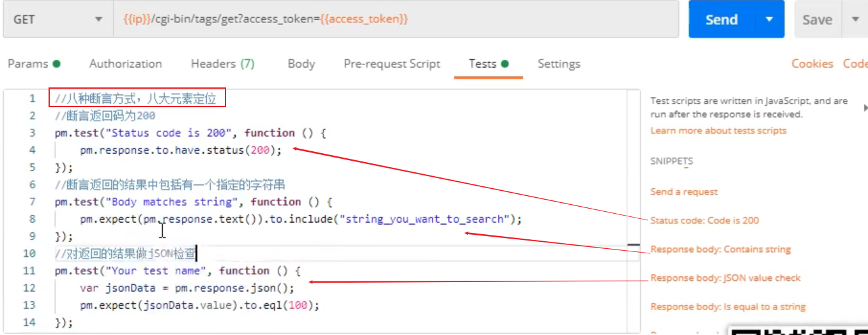Insert Response body: Is equal to a string snippet
The image size is (868, 335).
[728, 306]
